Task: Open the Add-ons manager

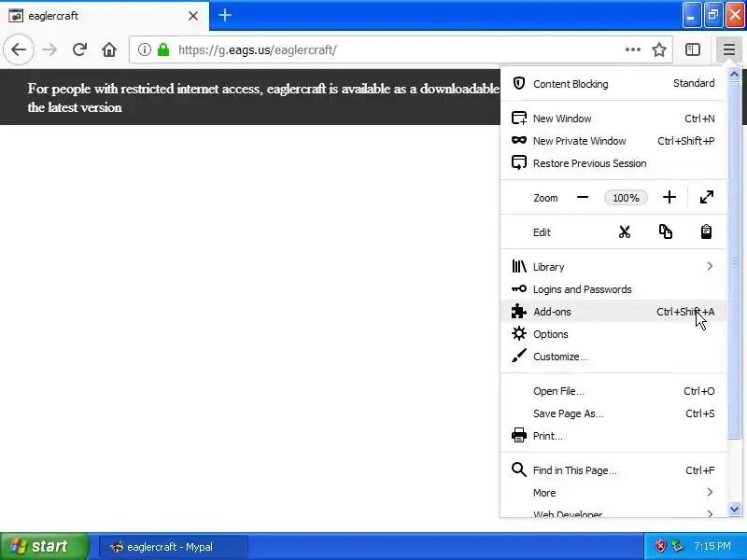Action: click(x=613, y=312)
